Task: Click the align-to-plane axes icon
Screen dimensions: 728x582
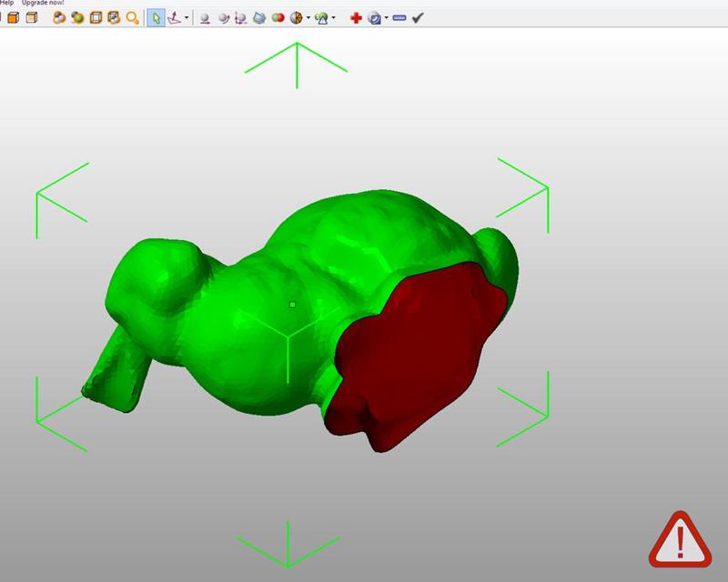Action: click(174, 18)
